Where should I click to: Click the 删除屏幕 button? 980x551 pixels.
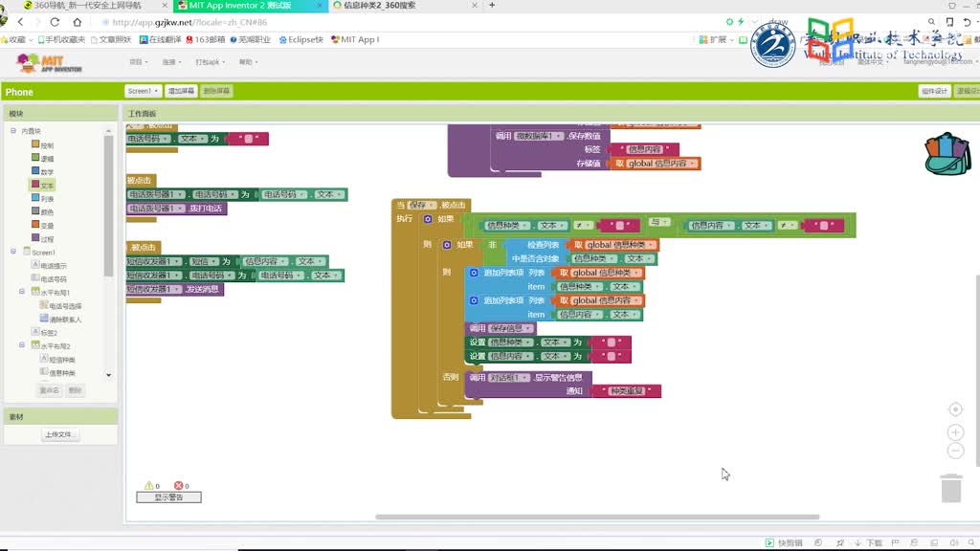point(216,91)
